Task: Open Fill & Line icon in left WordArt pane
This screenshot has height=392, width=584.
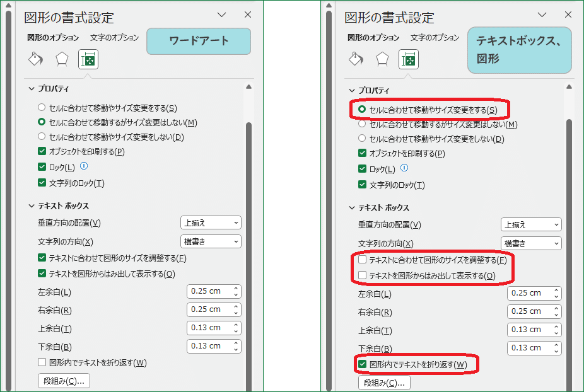Action: [36, 59]
